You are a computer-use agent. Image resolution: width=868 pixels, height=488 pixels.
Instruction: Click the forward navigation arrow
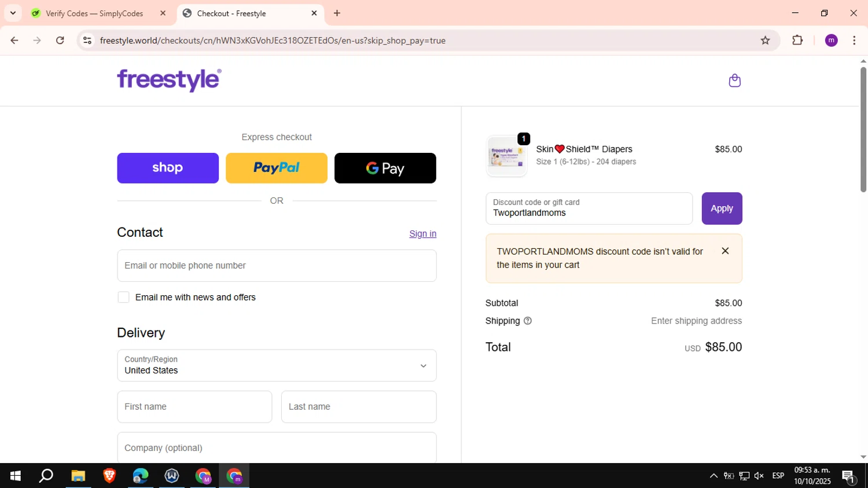[37, 41]
